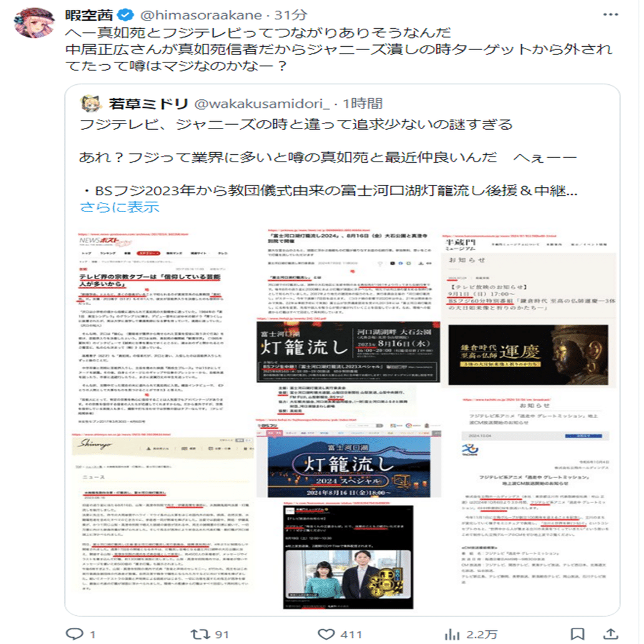Click the 暇空茜 display name
644x644 pixels.
89,15
